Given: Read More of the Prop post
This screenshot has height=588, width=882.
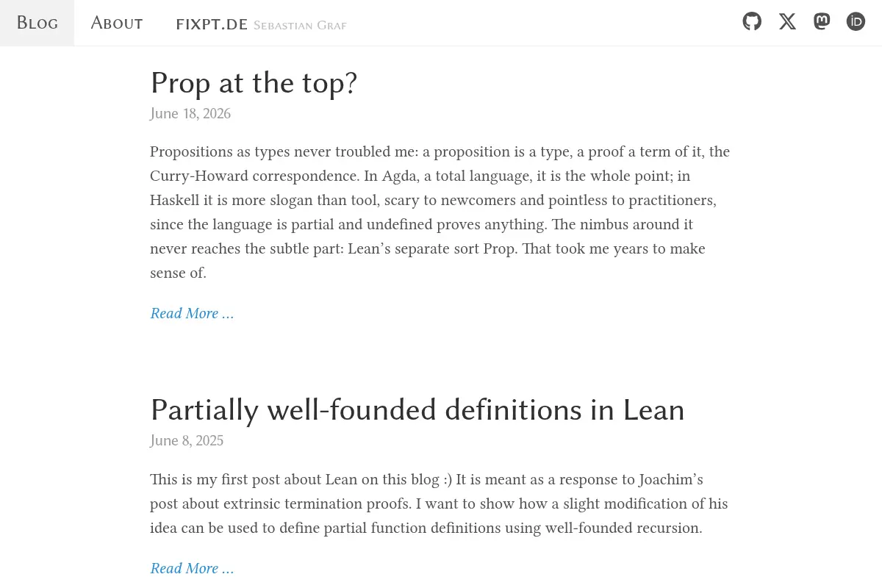Looking at the screenshot, I should click(192, 313).
